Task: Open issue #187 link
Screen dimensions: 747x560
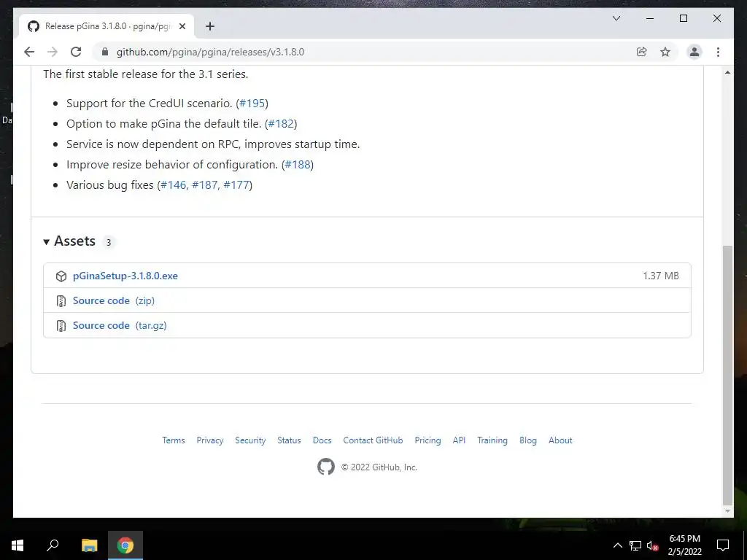Action: (205, 184)
